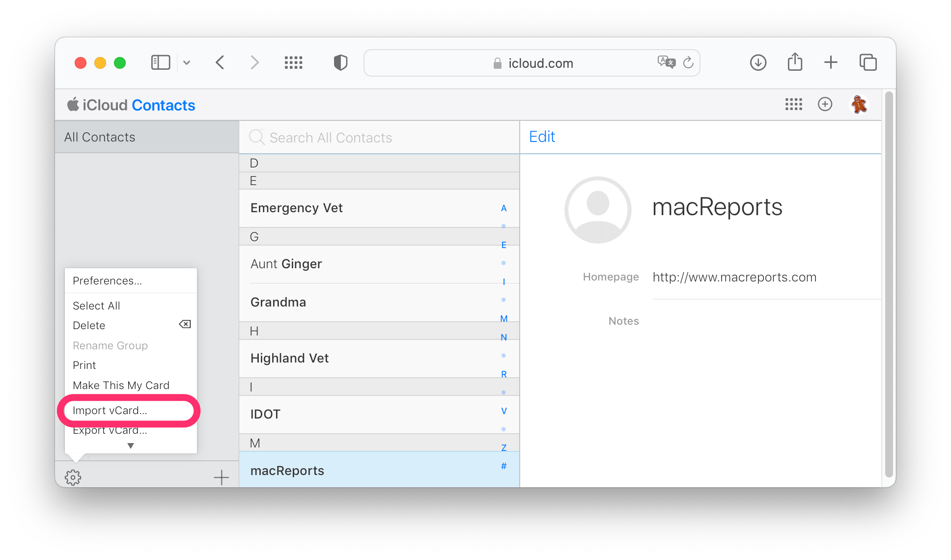Open the sidebar options dropdown chevron
The height and width of the screenshot is (560, 951).
point(187,62)
